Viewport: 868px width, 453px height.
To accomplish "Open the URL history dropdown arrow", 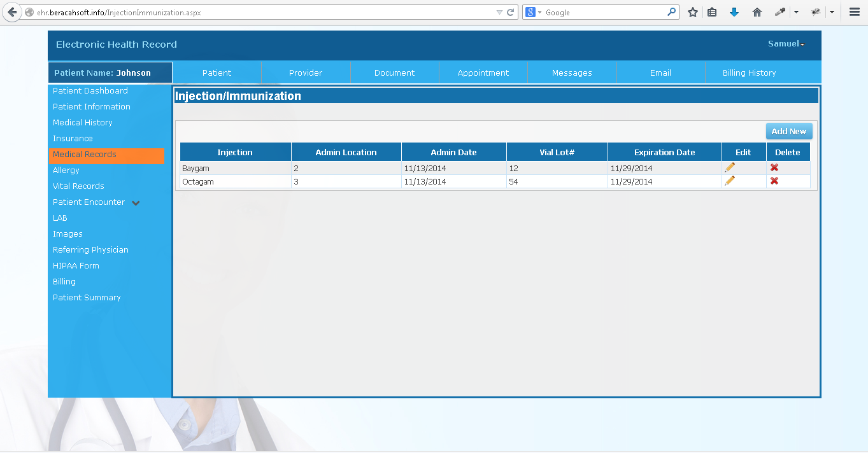I will click(x=499, y=12).
